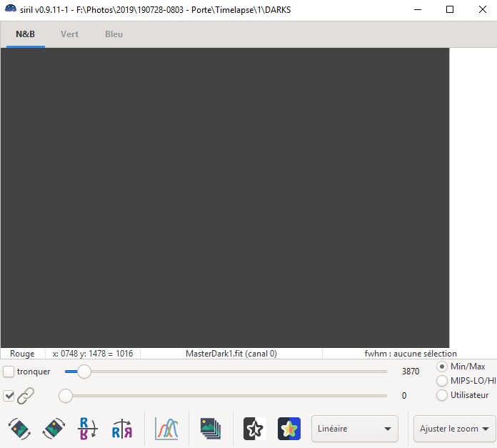Switch to the Bleu tab

click(x=114, y=34)
